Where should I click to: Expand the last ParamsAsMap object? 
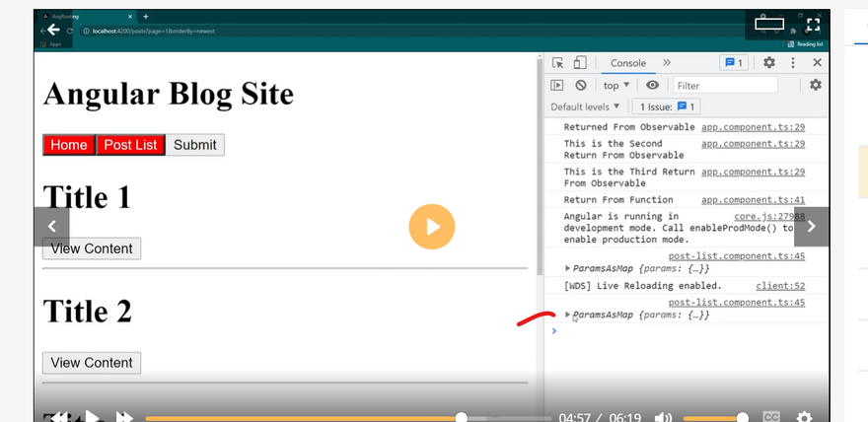(567, 315)
